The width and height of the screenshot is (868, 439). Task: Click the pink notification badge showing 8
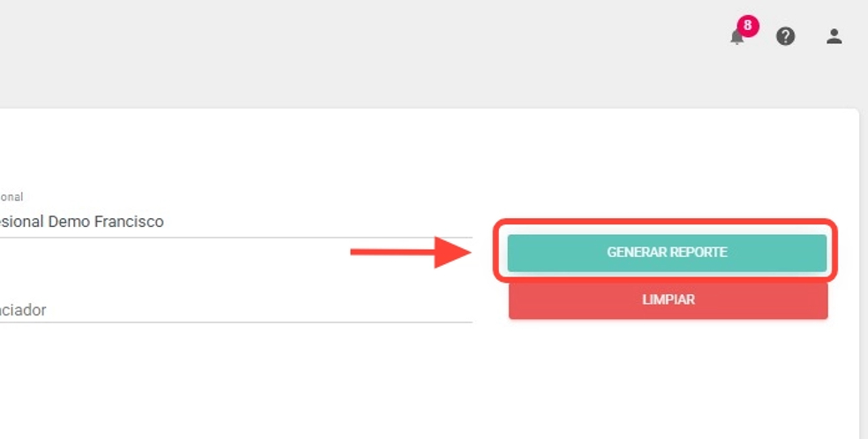tap(748, 26)
